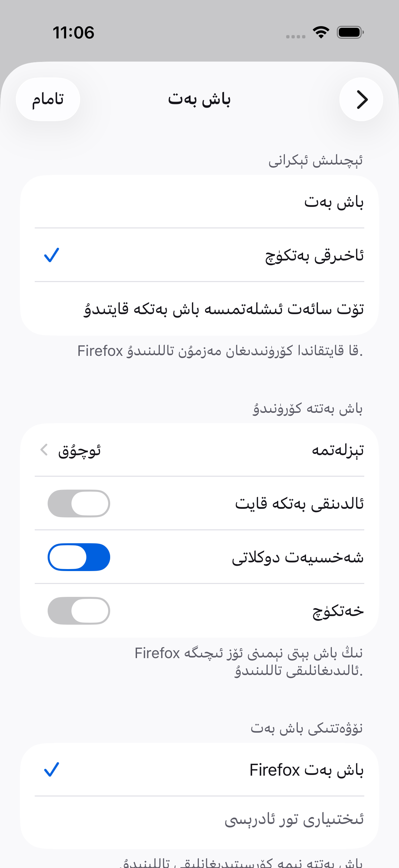Tap the back chevron arrow button
This screenshot has height=868, width=399.
(x=361, y=99)
